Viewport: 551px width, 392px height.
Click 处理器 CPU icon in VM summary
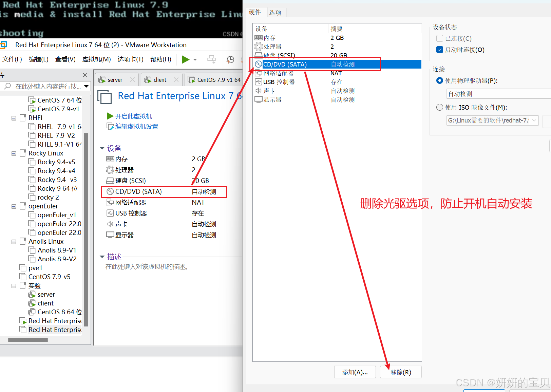click(x=110, y=170)
